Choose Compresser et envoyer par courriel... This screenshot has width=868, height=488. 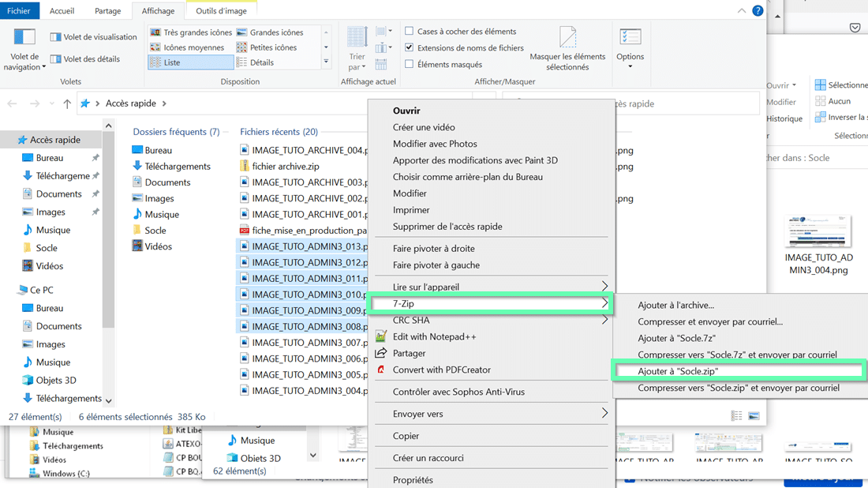click(710, 322)
